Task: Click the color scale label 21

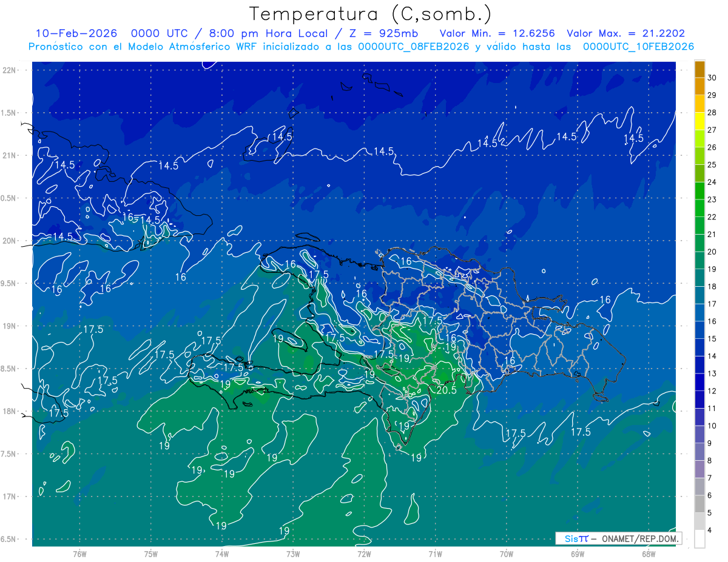Action: tap(712, 234)
